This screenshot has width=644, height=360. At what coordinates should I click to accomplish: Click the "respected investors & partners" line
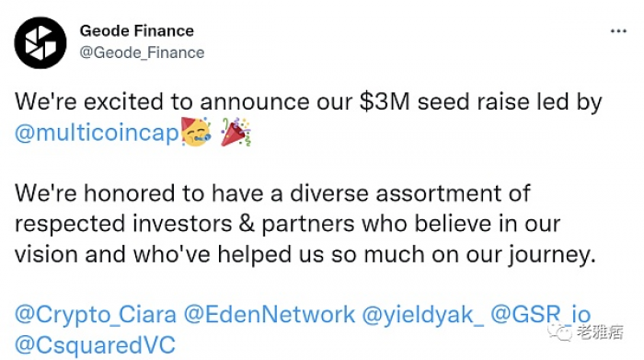click(x=287, y=224)
